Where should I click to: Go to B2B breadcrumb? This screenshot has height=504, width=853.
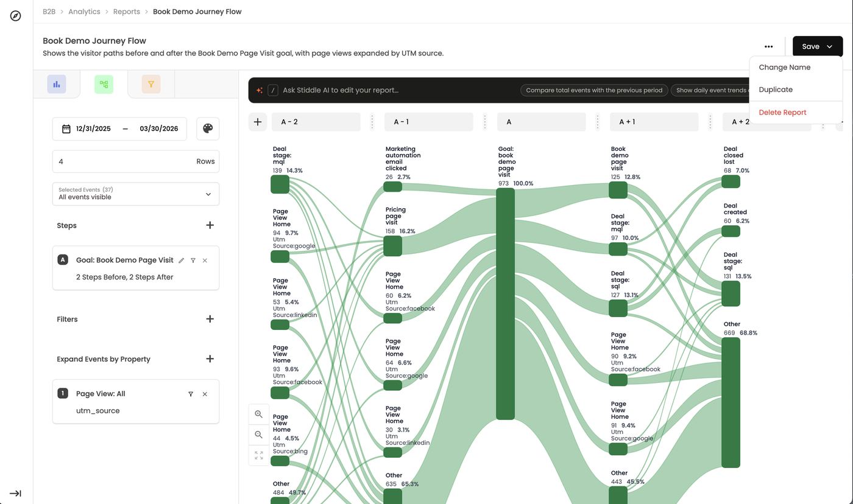[49, 12]
